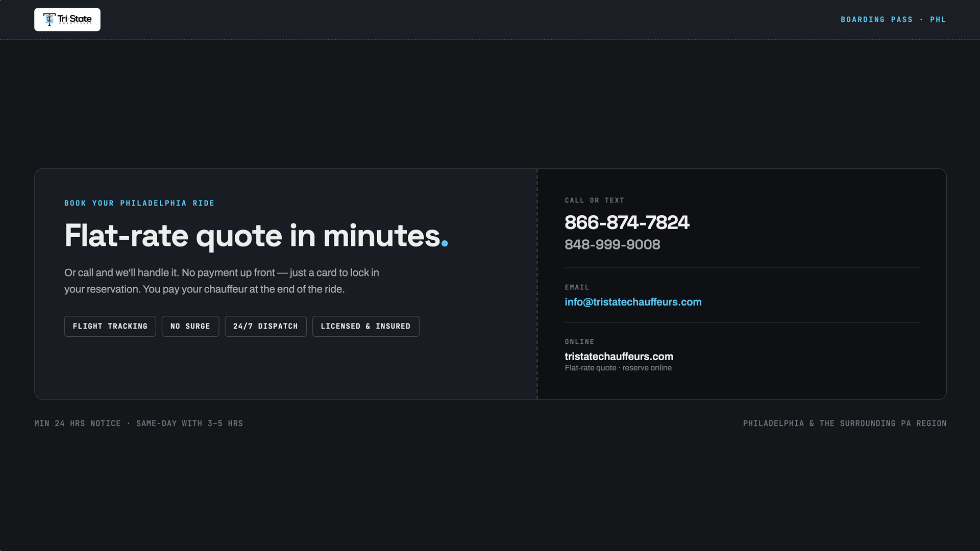Image resolution: width=980 pixels, height=551 pixels.
Task: Click the Online section label
Action: (579, 342)
